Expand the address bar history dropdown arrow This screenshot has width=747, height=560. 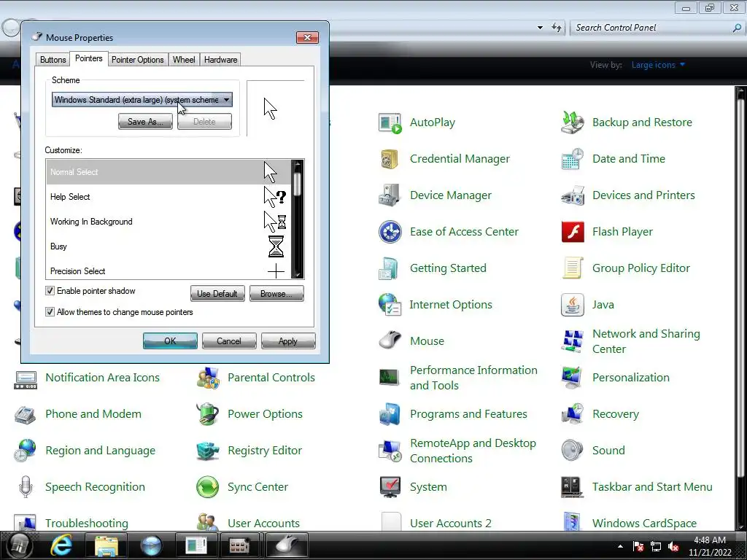540,28
